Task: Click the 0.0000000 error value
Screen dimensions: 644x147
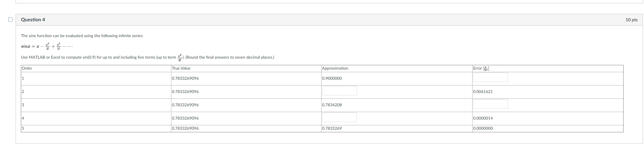Action: coord(483,128)
